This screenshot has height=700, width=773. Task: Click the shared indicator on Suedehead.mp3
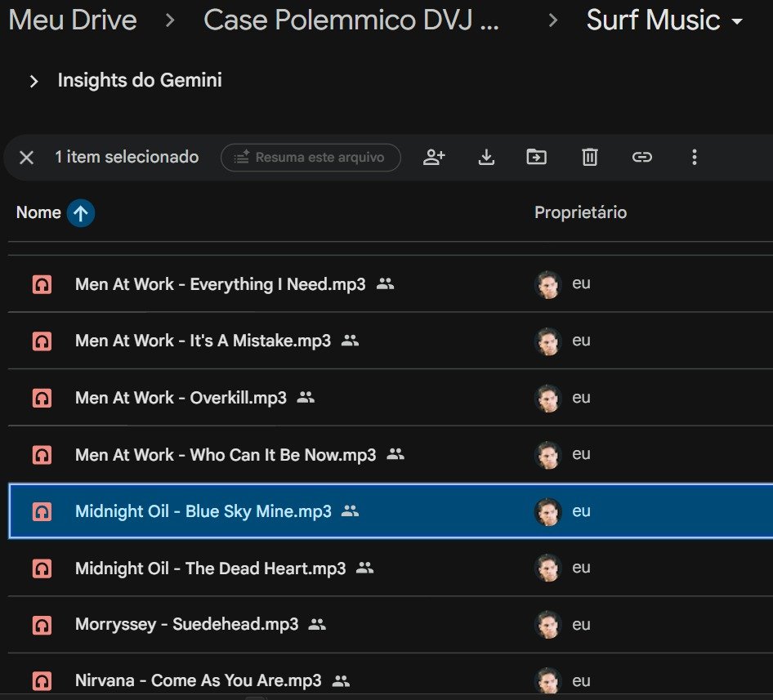pyautogui.click(x=319, y=623)
